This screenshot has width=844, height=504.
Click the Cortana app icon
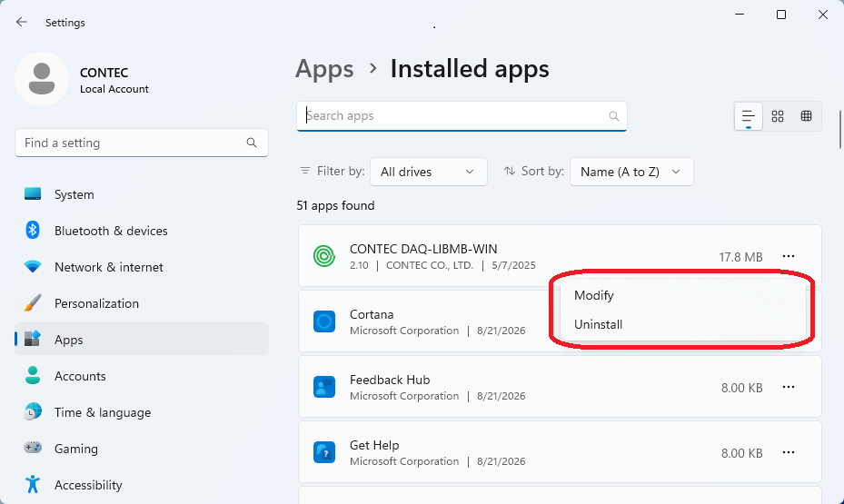click(324, 321)
